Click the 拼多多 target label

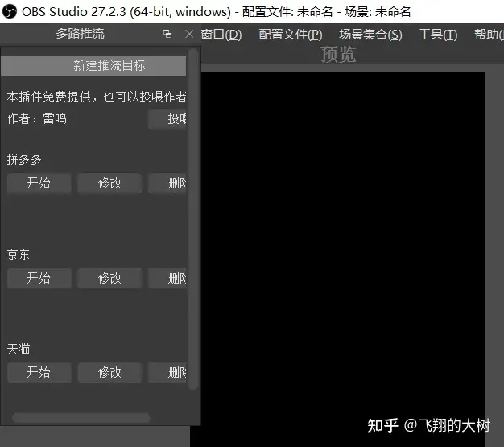(24, 159)
